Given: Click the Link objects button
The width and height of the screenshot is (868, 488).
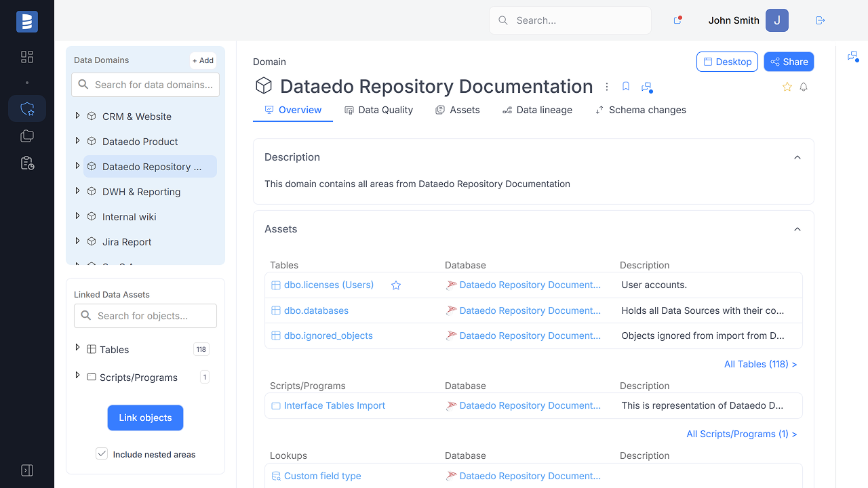Looking at the screenshot, I should [x=145, y=418].
